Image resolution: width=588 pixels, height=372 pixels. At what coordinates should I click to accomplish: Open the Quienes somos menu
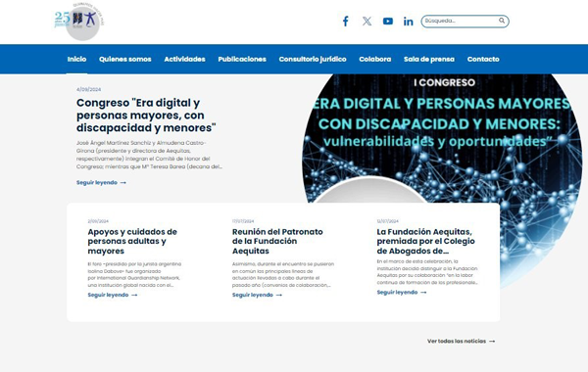[125, 59]
